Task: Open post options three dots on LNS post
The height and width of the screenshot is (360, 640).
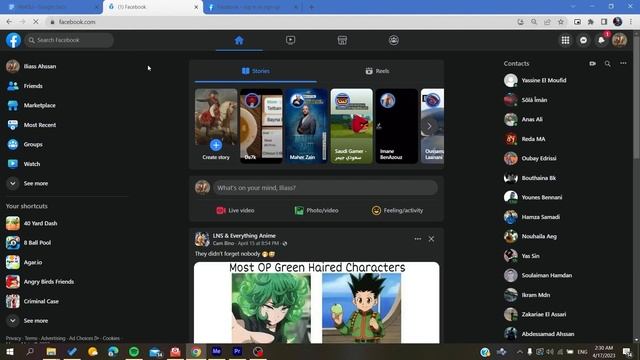Action: (418, 239)
